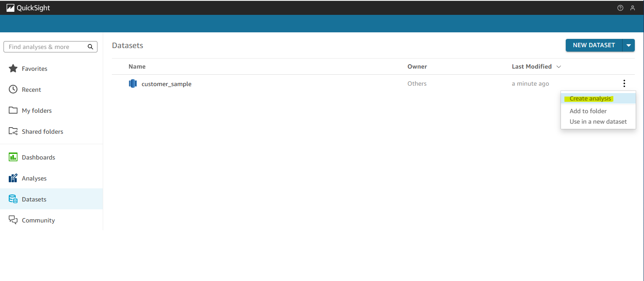Click the QuickSight logo icon
The height and width of the screenshot is (281, 644).
point(10,7)
